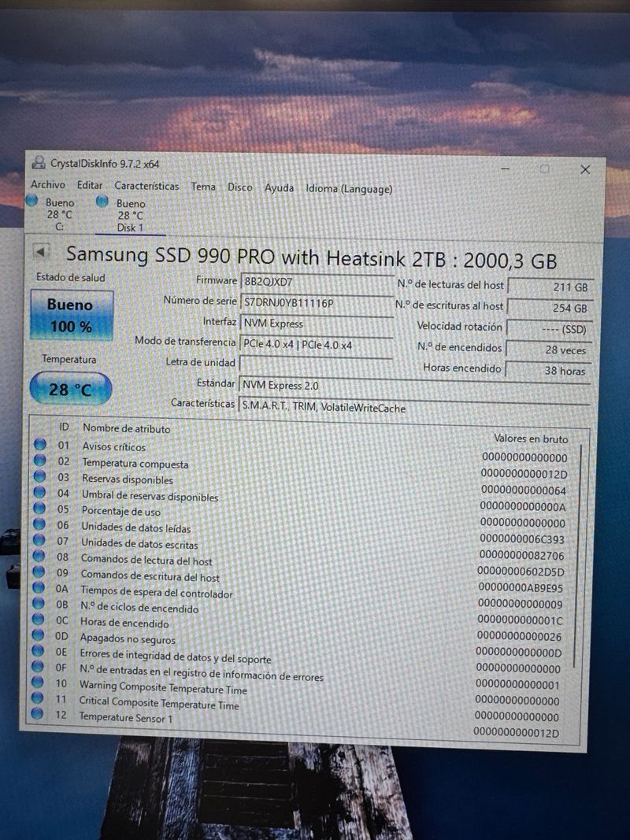Click the Bueno 100 % health status button

coord(71,316)
